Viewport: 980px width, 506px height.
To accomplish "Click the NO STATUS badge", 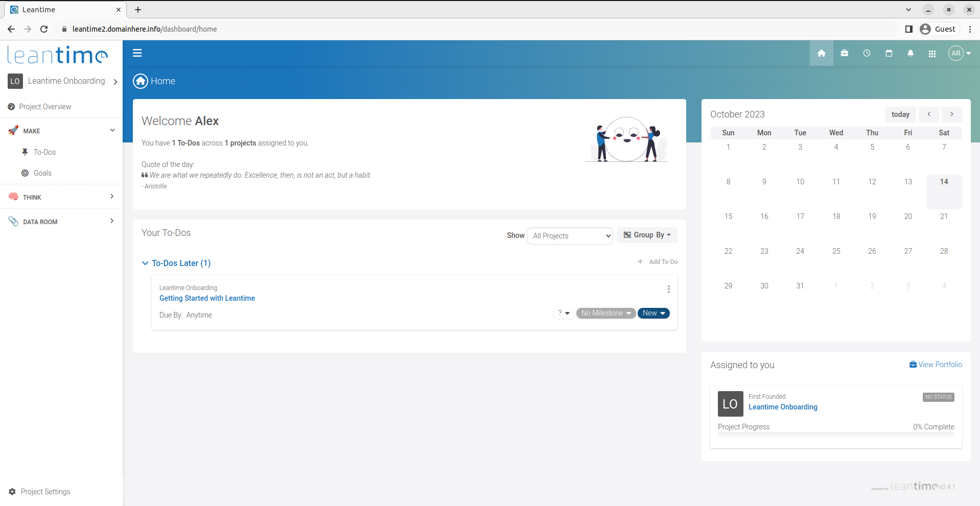I will point(939,397).
